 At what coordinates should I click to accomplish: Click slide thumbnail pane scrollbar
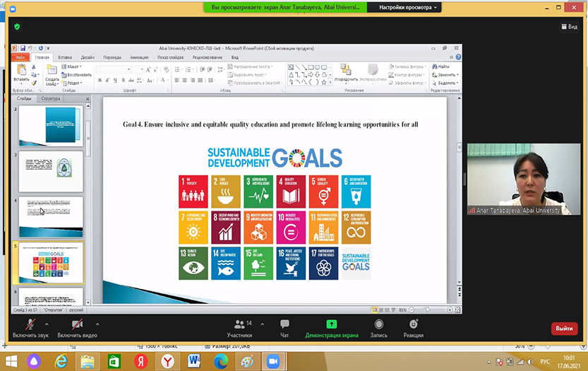pyautogui.click(x=88, y=139)
